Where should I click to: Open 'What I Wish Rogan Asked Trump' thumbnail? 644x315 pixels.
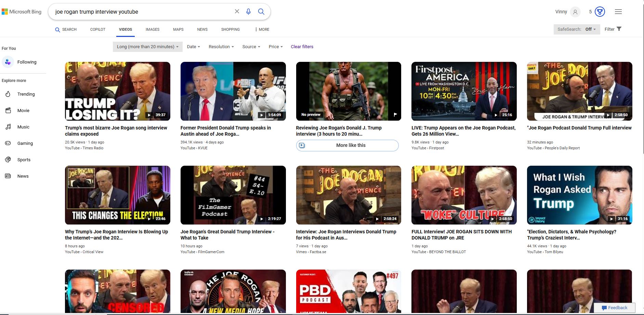(x=580, y=195)
